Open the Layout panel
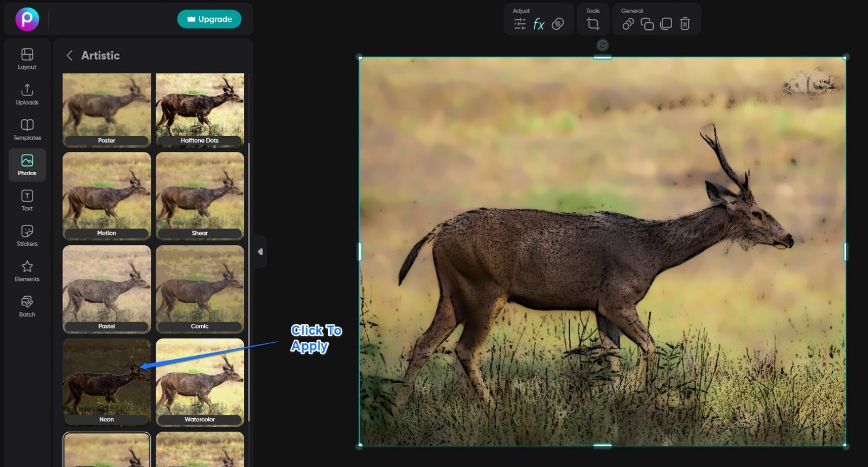The width and height of the screenshot is (868, 467). [27, 59]
